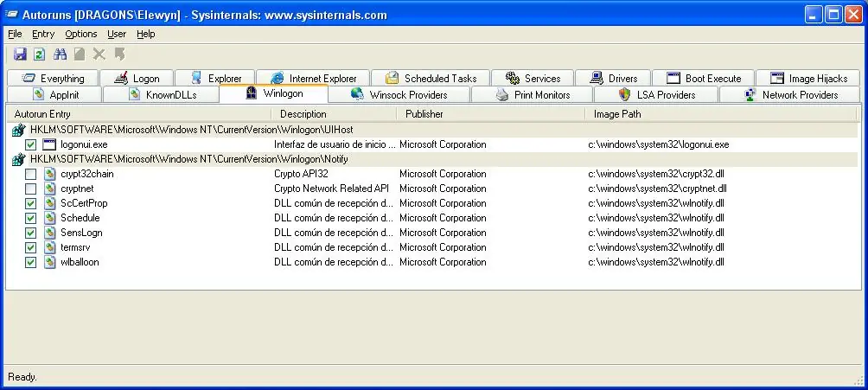Click the file icon beside termsrv

click(50, 247)
